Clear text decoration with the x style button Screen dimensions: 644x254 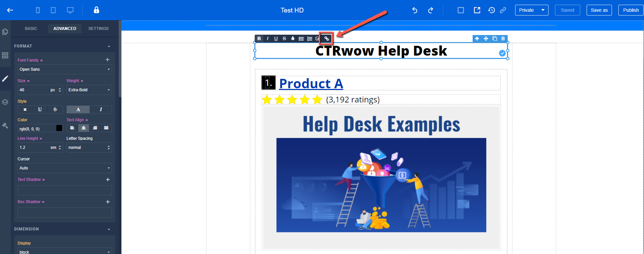(x=25, y=109)
